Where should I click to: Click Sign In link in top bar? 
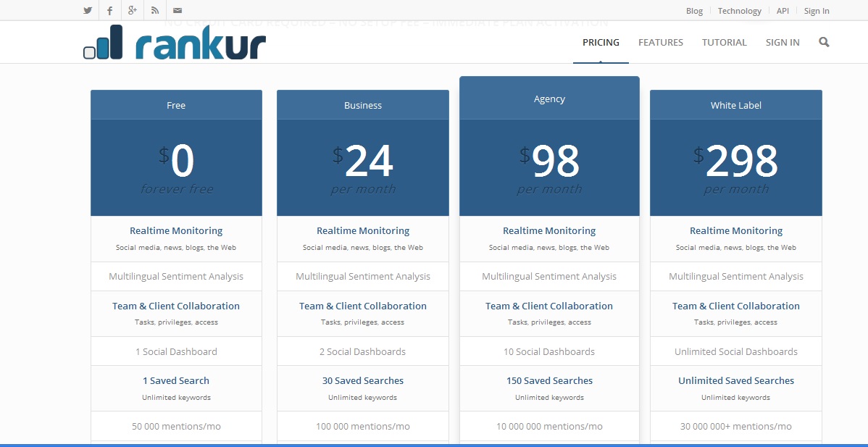(x=817, y=11)
